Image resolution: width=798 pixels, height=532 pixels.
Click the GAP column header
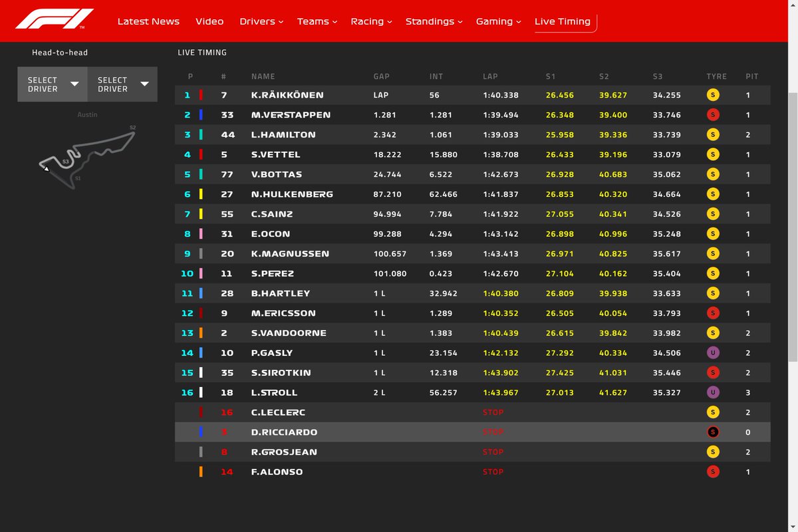[x=382, y=76]
